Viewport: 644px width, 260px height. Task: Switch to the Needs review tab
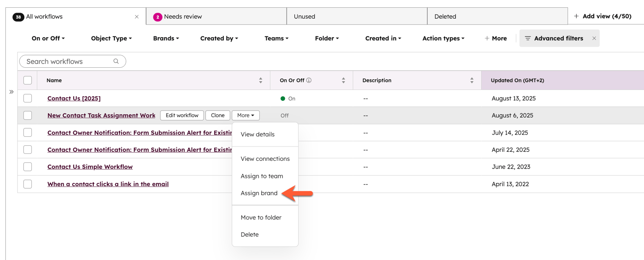pyautogui.click(x=183, y=17)
